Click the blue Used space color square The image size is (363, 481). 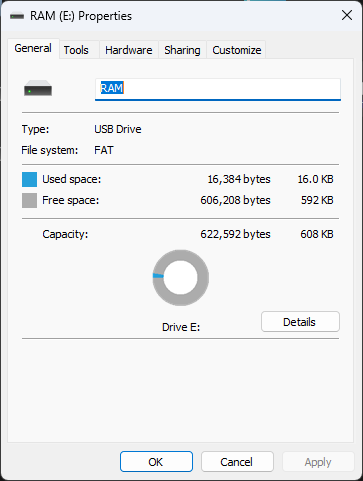pos(29,179)
